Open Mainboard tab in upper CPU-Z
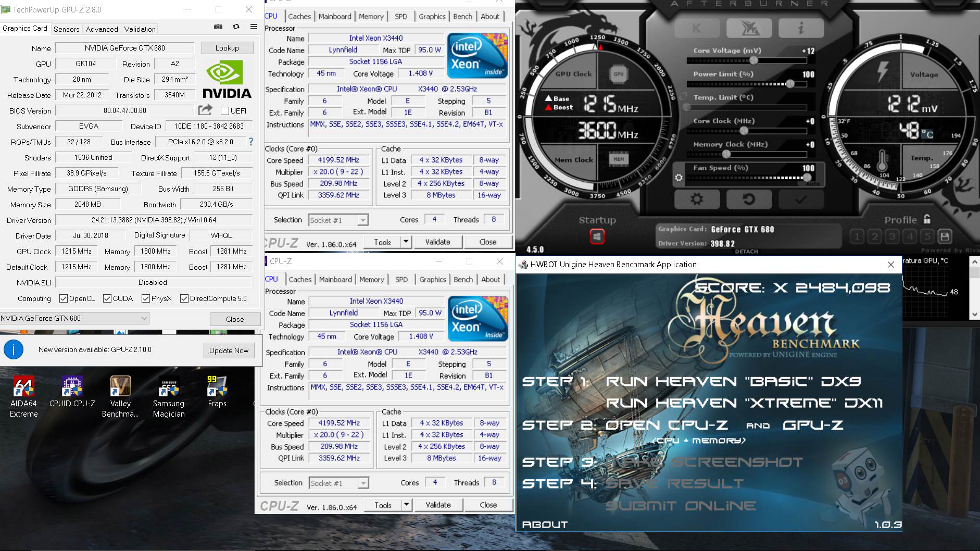 tap(335, 16)
